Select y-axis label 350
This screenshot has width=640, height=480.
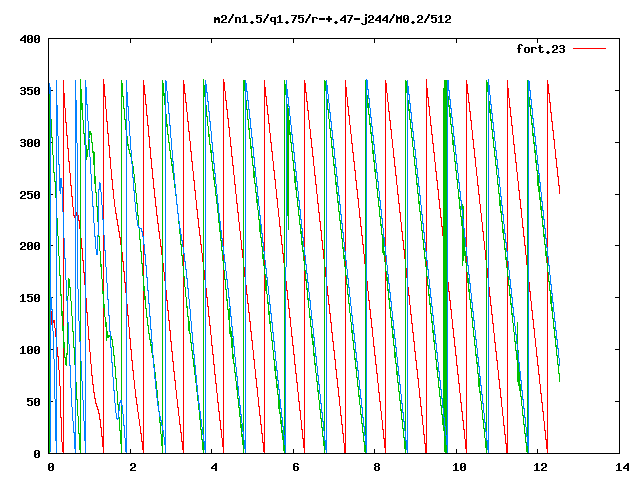click(30, 91)
